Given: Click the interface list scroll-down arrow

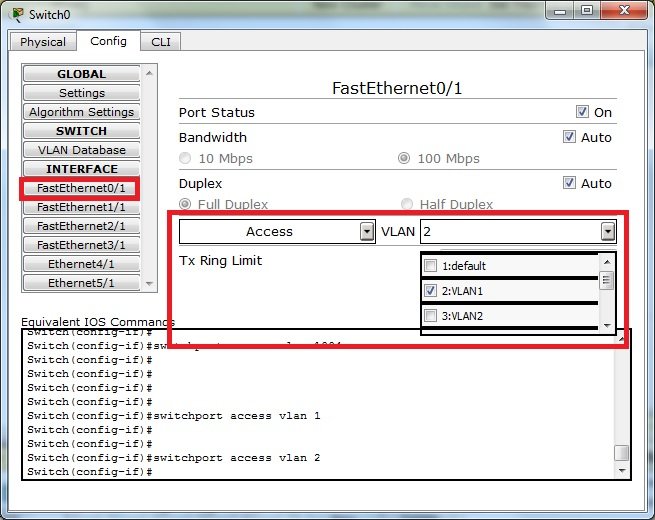Looking at the screenshot, I should (x=149, y=284).
